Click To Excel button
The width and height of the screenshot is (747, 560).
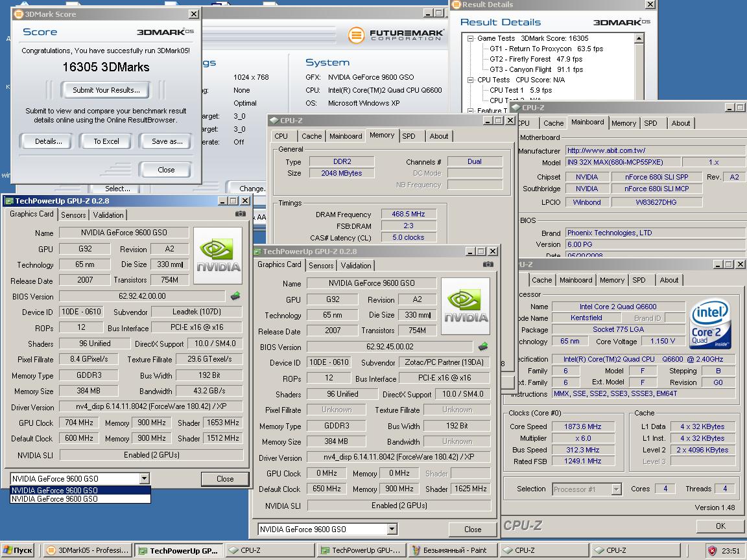pyautogui.click(x=106, y=141)
